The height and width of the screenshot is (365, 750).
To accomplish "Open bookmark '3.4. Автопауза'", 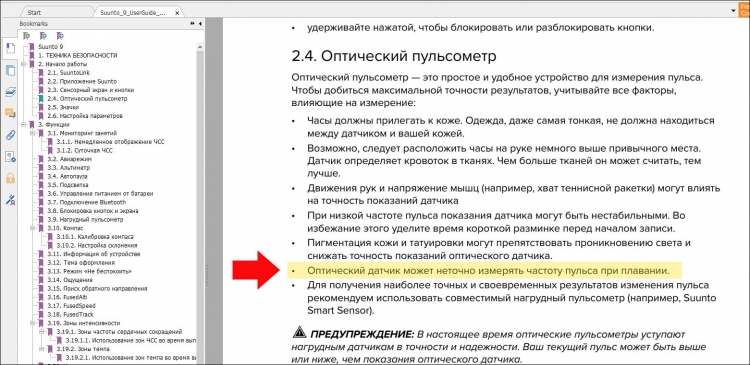I will pyautogui.click(x=67, y=176).
